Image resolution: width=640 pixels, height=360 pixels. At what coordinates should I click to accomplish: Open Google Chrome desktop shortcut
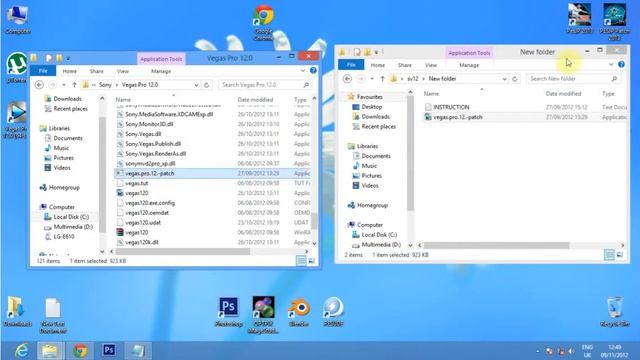click(263, 22)
